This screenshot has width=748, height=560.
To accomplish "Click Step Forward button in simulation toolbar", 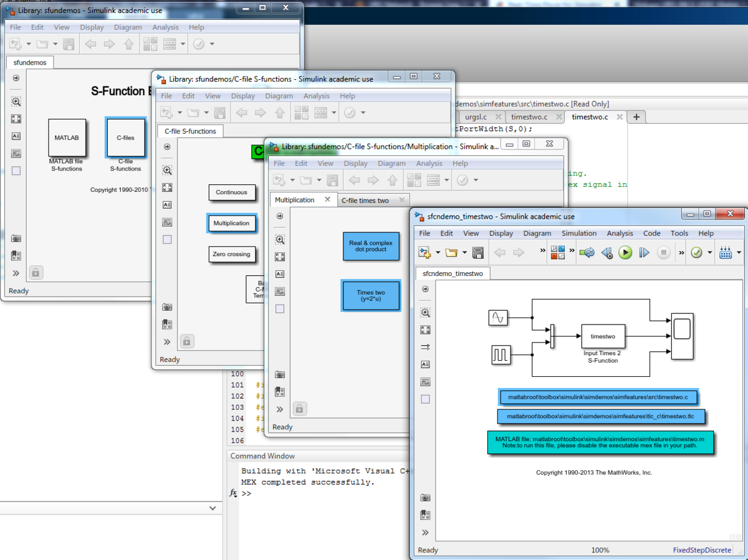I will click(x=645, y=252).
